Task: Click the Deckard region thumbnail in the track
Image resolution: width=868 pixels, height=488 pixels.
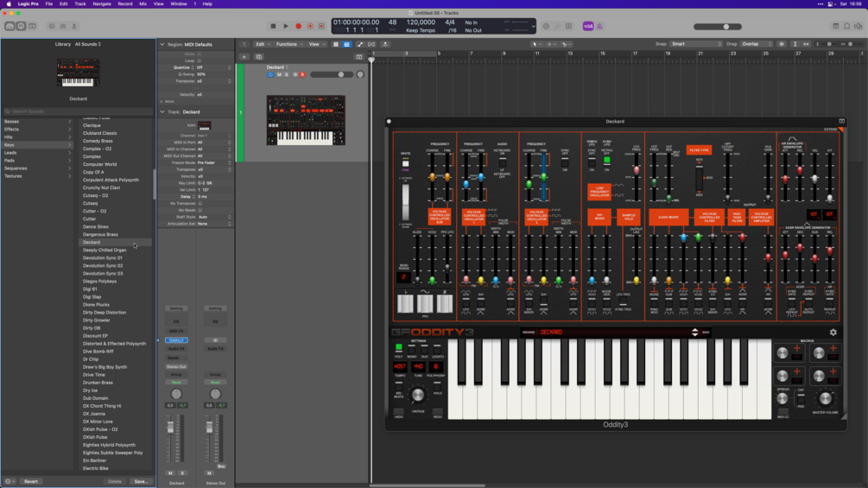Action: click(x=306, y=120)
